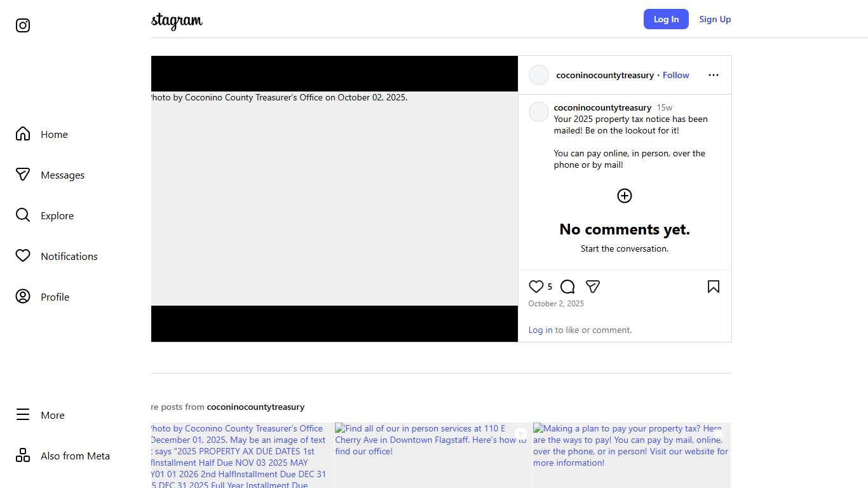Click coconinocountytreasury profile avatar in header
Screen dimensions: 868x488
pyautogui.click(x=539, y=75)
